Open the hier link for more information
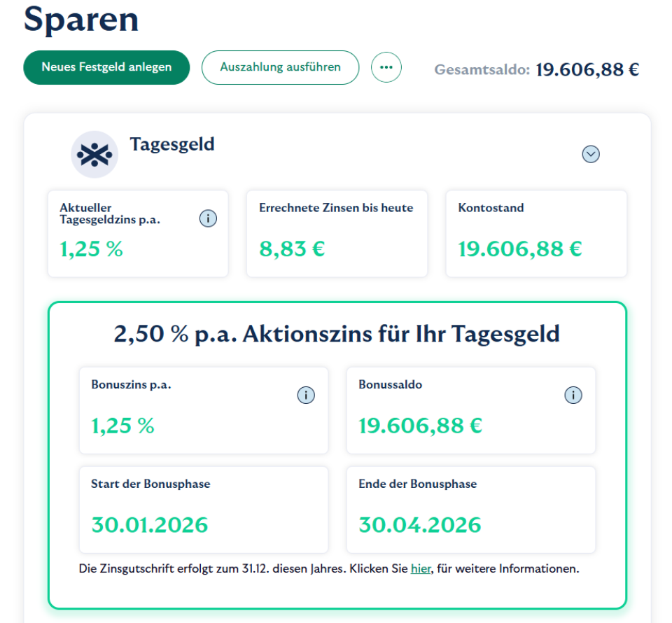The width and height of the screenshot is (672, 623). pos(421,568)
